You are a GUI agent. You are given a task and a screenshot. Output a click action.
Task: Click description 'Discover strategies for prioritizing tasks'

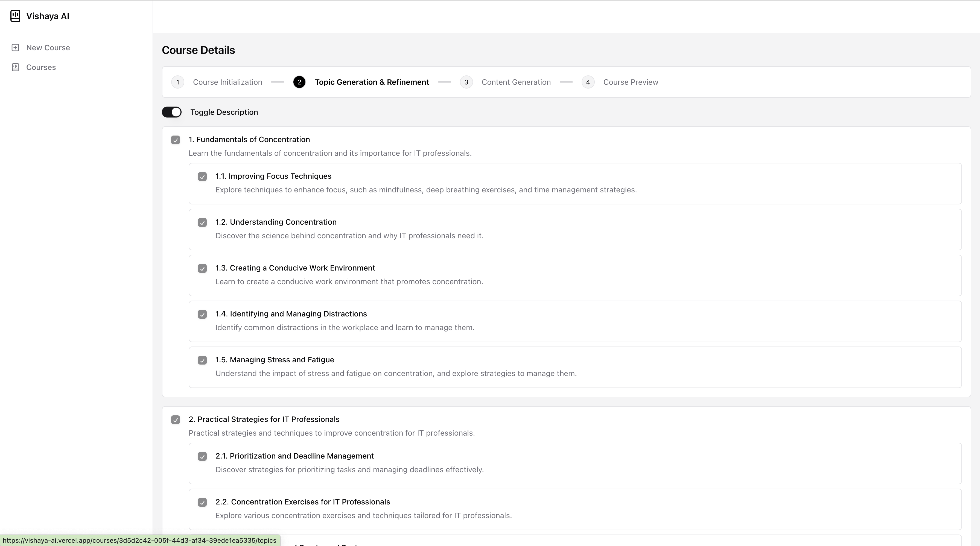coord(349,469)
